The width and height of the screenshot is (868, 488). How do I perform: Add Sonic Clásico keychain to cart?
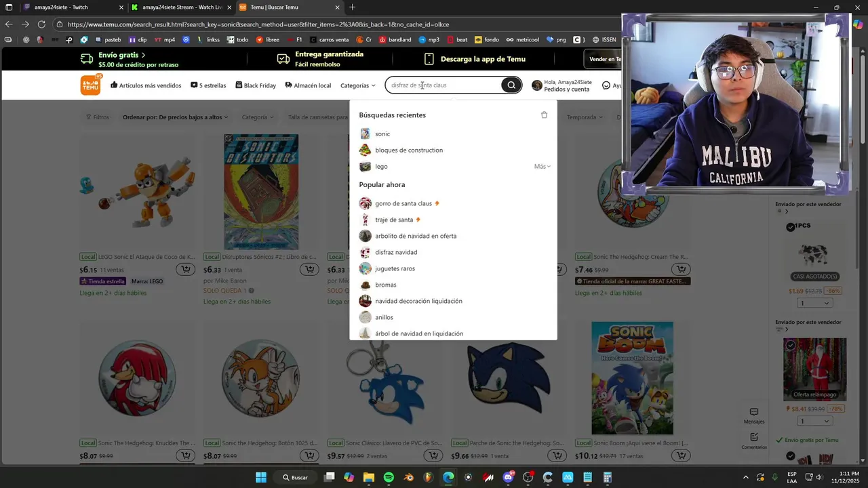pos(434,455)
